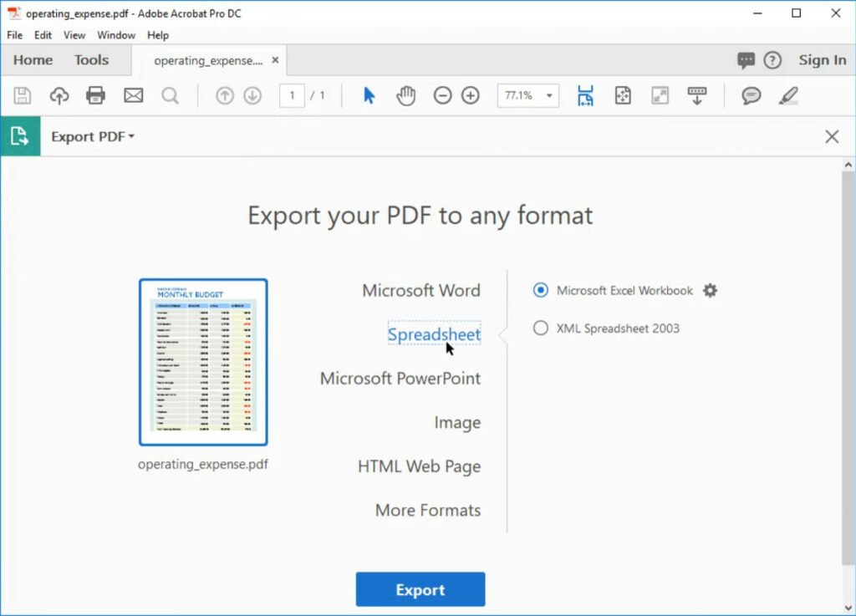Activate the Find search tool
Image resolution: width=856 pixels, height=616 pixels.
pos(170,95)
